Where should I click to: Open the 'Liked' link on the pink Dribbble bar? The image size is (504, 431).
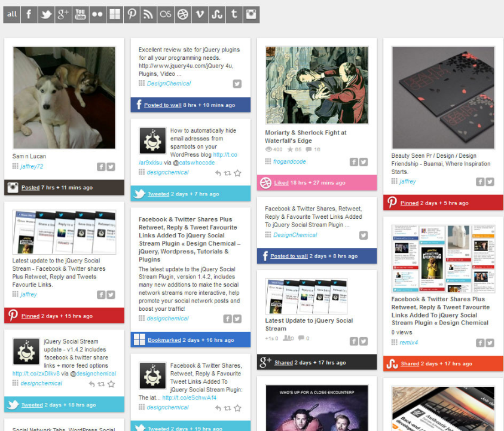281,183
